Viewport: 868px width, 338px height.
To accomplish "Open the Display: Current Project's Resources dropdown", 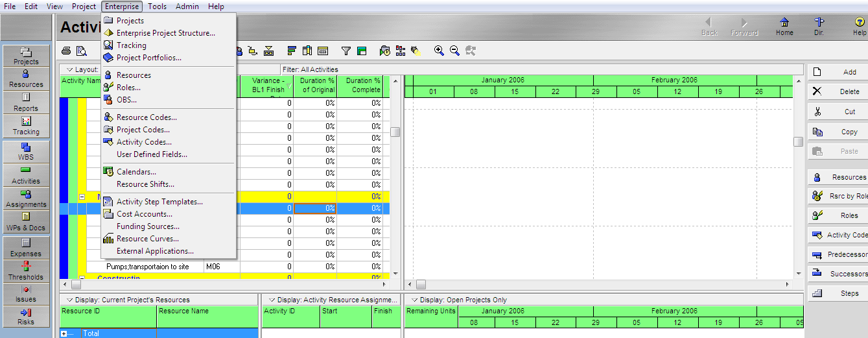I will [x=69, y=300].
